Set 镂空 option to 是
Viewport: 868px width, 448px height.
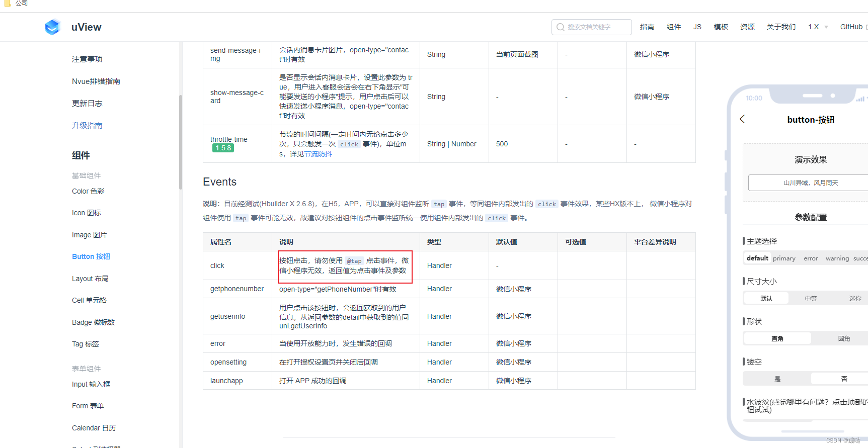coord(777,379)
